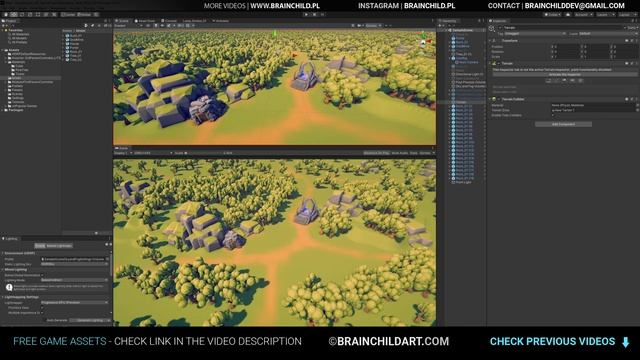Open the Account dropdown
Screen dimensions: 640x360
[x=584, y=15]
